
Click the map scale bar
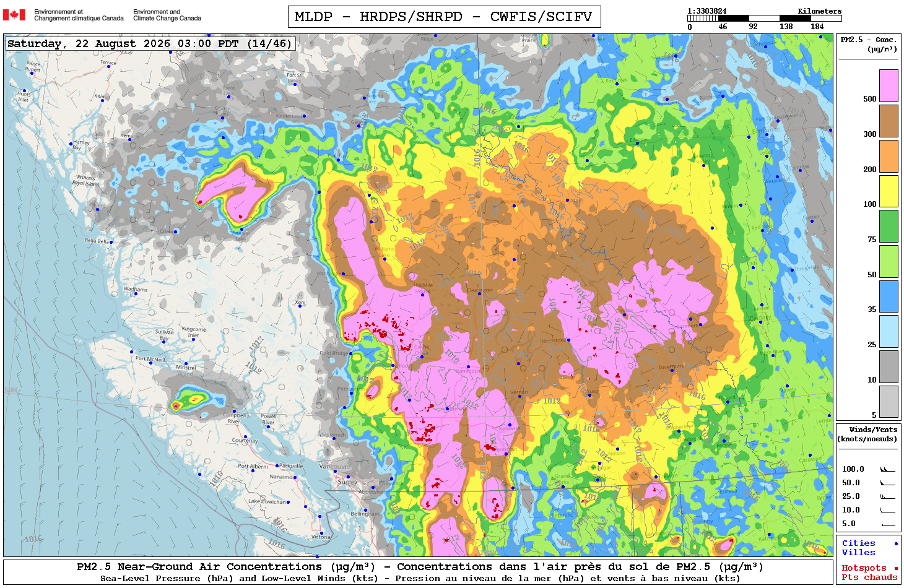tap(764, 19)
